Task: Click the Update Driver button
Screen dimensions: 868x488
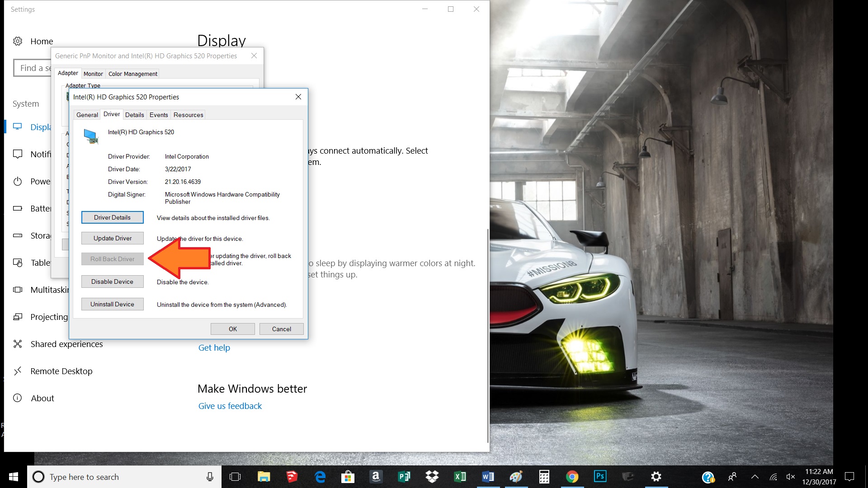Action: (113, 238)
